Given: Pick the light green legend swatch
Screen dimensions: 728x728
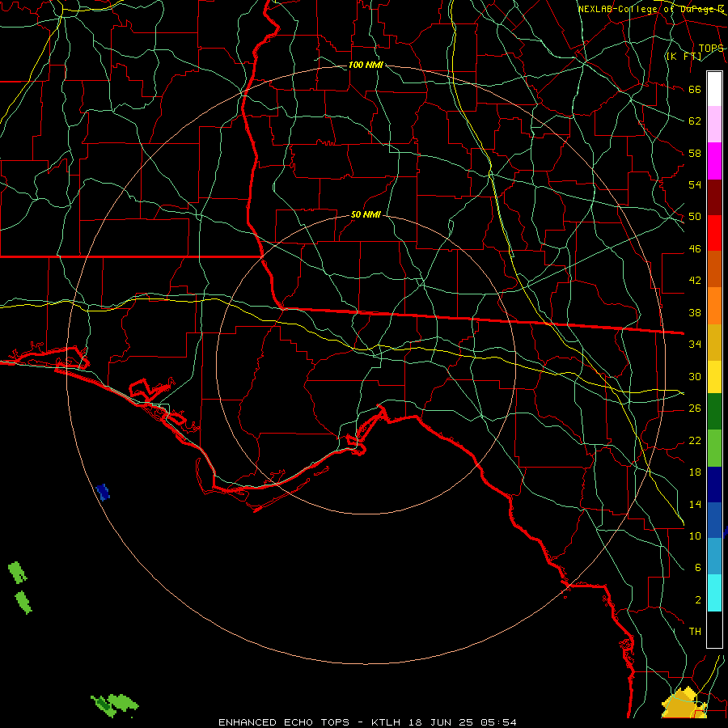Looking at the screenshot, I should click(x=714, y=448).
